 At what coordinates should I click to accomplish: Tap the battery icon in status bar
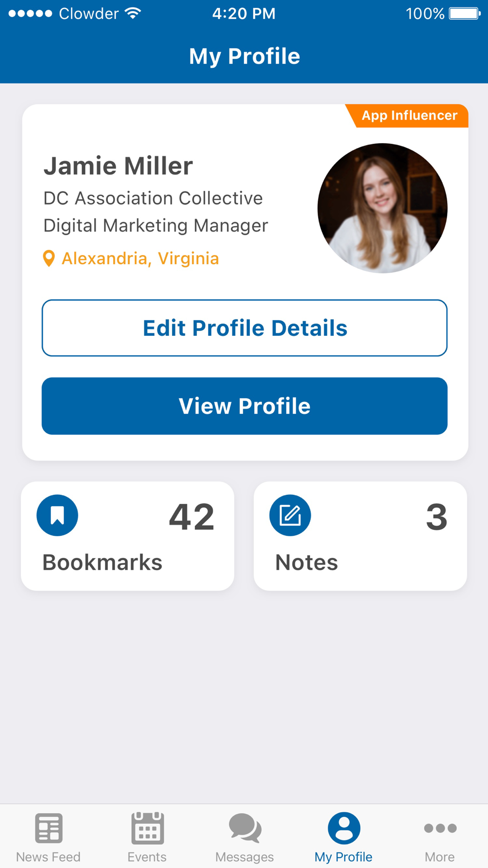(465, 14)
